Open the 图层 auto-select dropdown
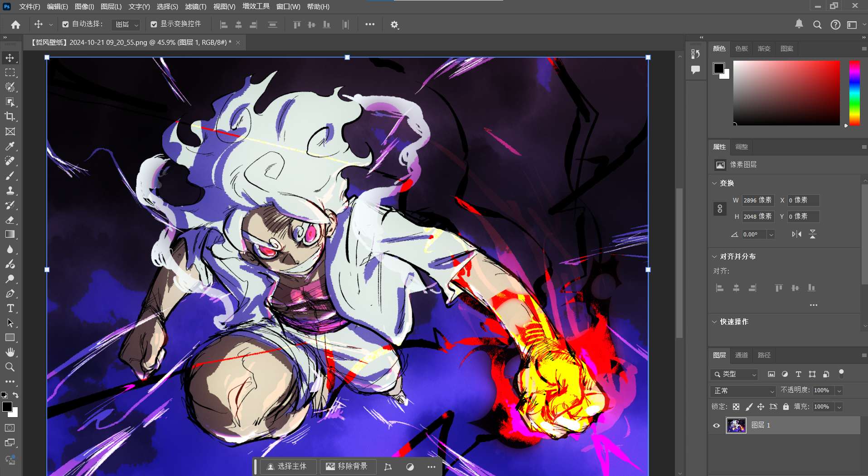The image size is (868, 476). [126, 24]
